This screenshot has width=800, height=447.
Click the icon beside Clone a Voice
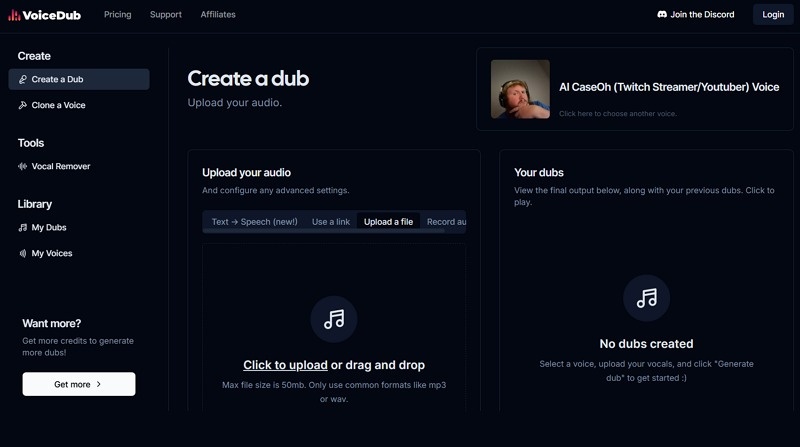23,105
